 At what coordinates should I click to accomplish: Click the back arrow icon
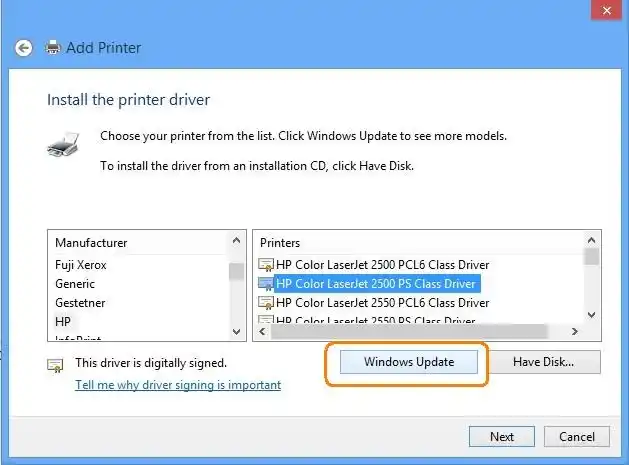click(24, 48)
